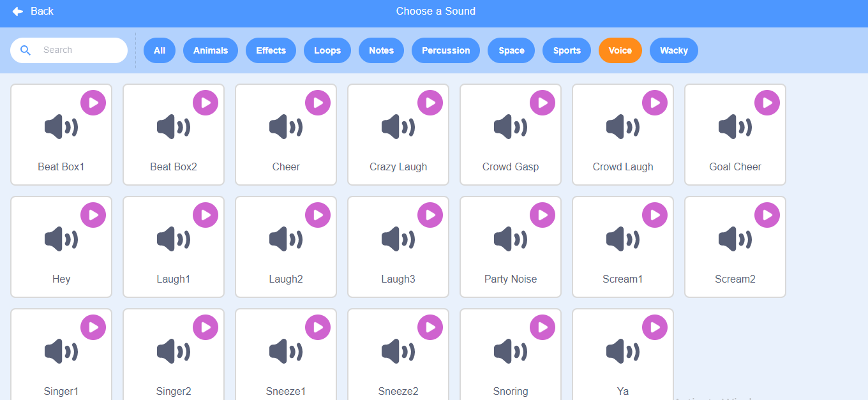Play the Scream2 preview button
Image resolution: width=868 pixels, height=400 pixels.
767,215
